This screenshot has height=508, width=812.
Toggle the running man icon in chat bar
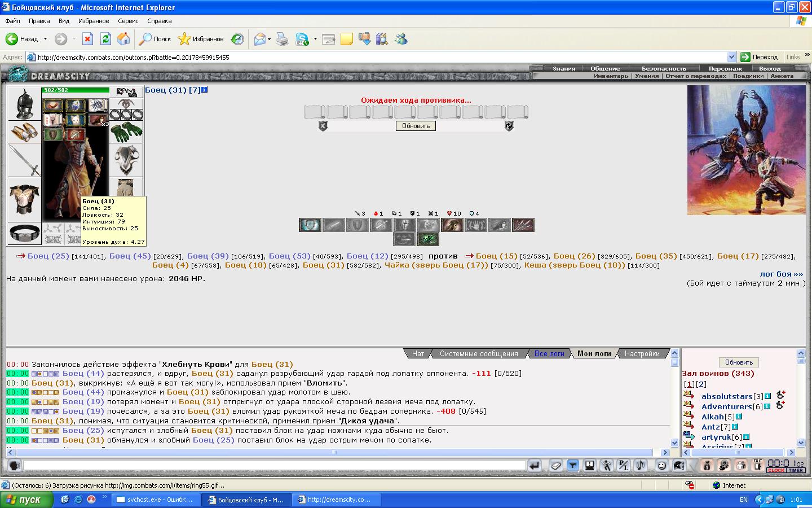607,466
